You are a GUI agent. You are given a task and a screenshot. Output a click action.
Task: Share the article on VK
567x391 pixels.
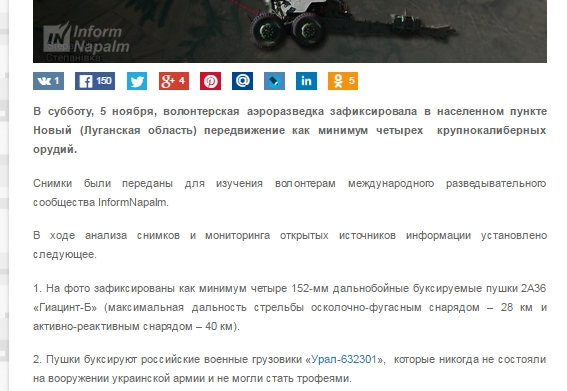[48, 81]
